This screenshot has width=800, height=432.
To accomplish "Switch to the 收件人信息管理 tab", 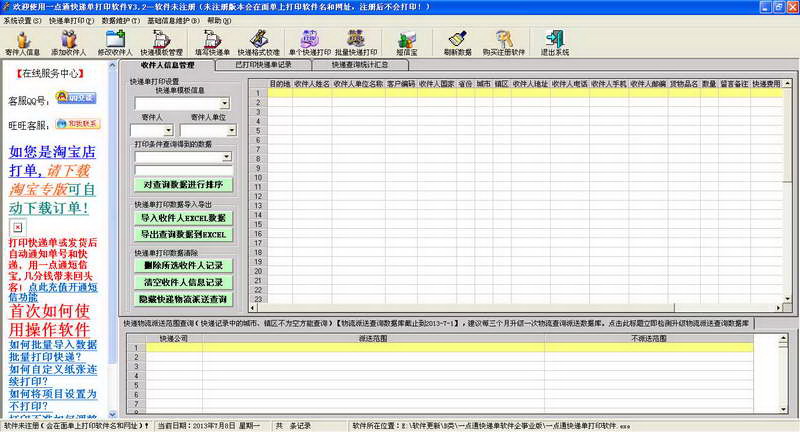I will [167, 65].
